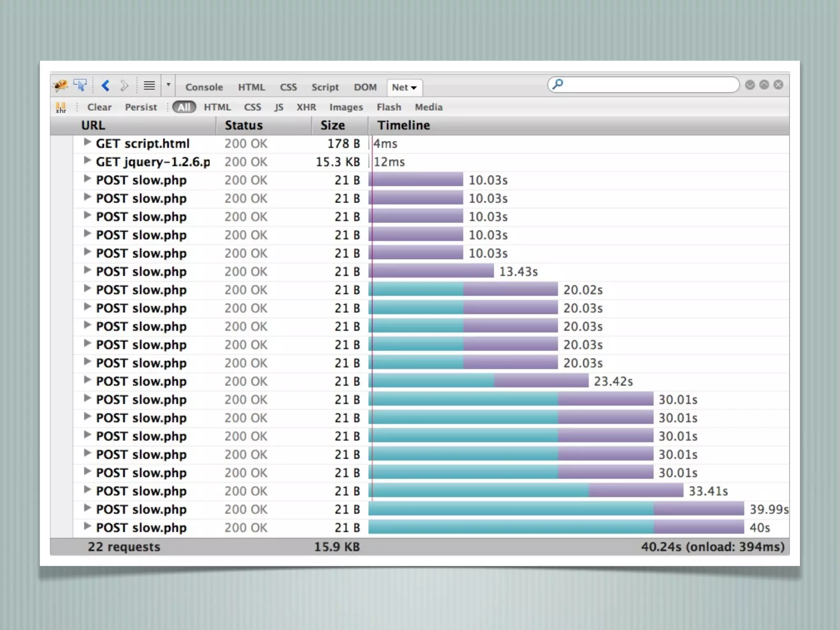The image size is (840, 630).
Task: Switch to the Console tab
Action: click(204, 87)
